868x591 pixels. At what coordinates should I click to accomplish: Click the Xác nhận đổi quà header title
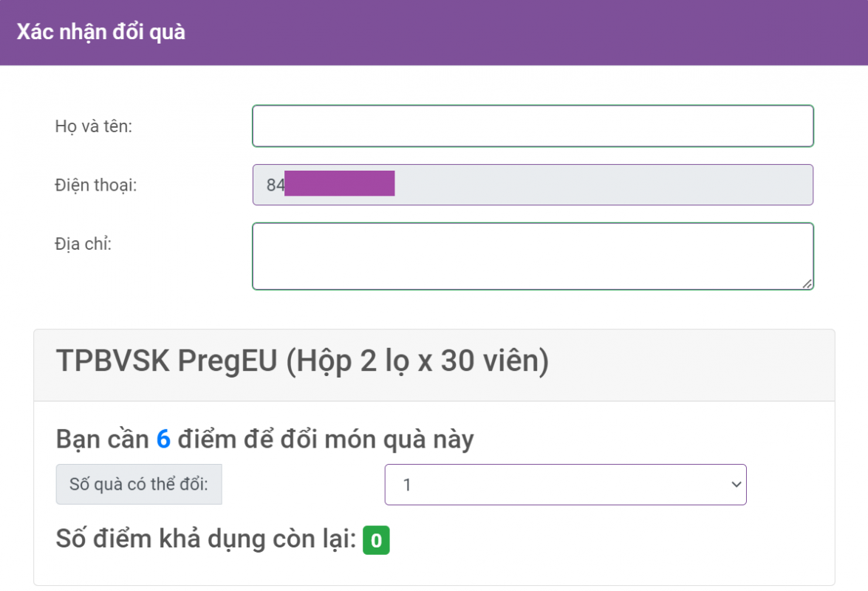click(101, 33)
